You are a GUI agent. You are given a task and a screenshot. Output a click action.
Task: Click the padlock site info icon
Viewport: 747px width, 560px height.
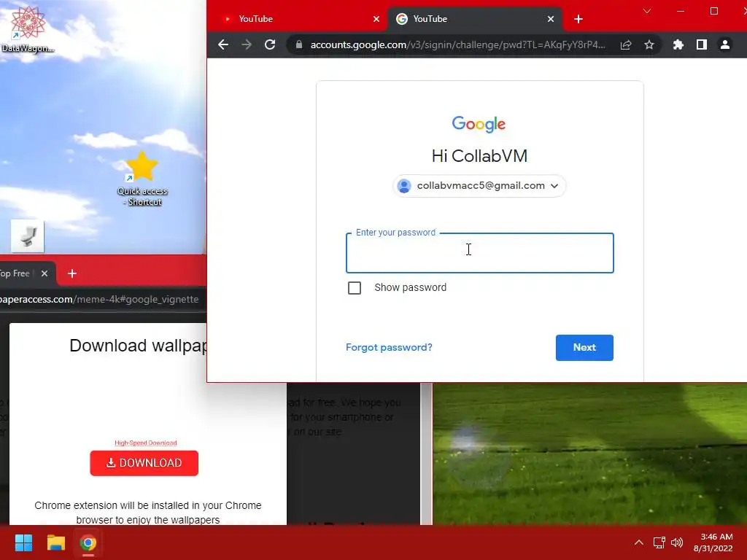pos(298,44)
